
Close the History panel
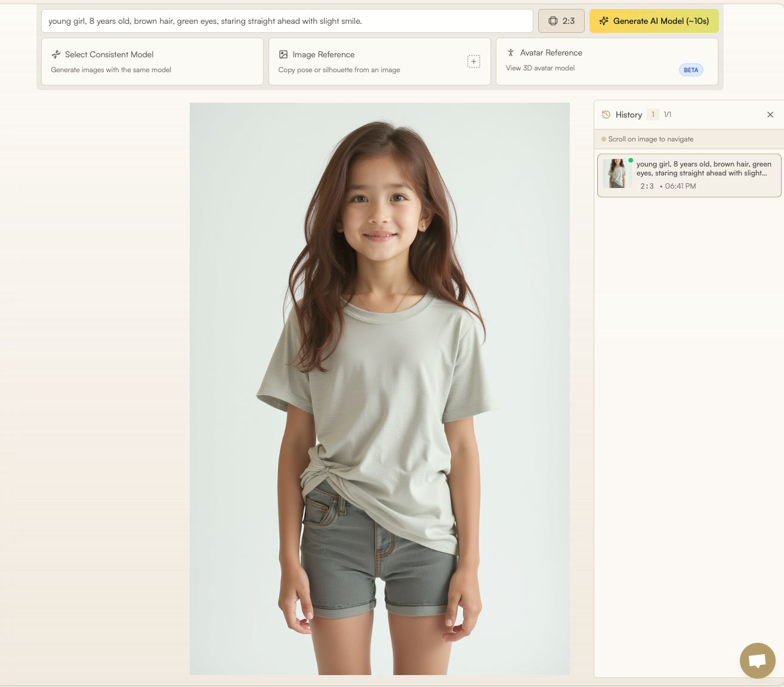point(770,115)
